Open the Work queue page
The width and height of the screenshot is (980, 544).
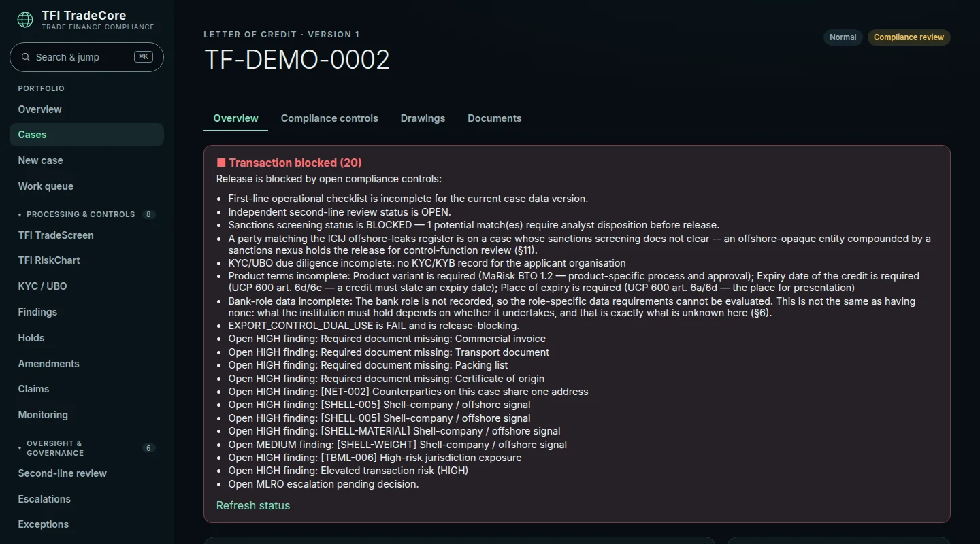[86, 186]
